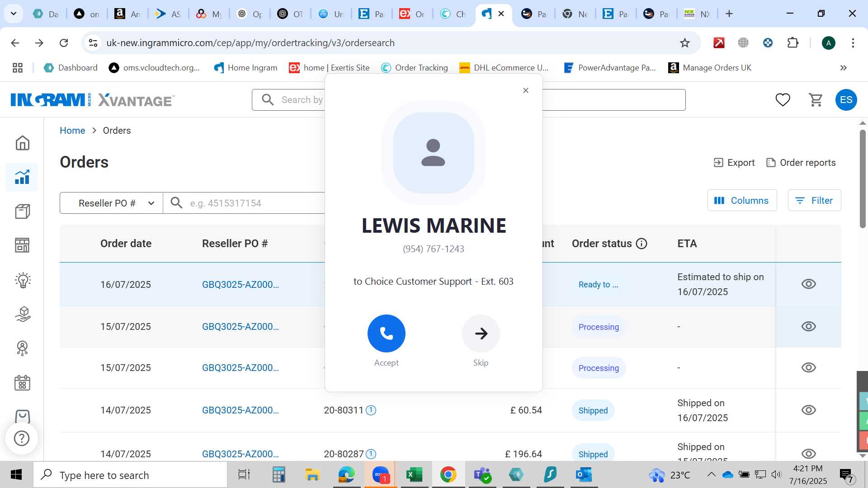The height and width of the screenshot is (488, 868).
Task: Show more bookmarks with the chevron
Action: click(x=843, y=68)
